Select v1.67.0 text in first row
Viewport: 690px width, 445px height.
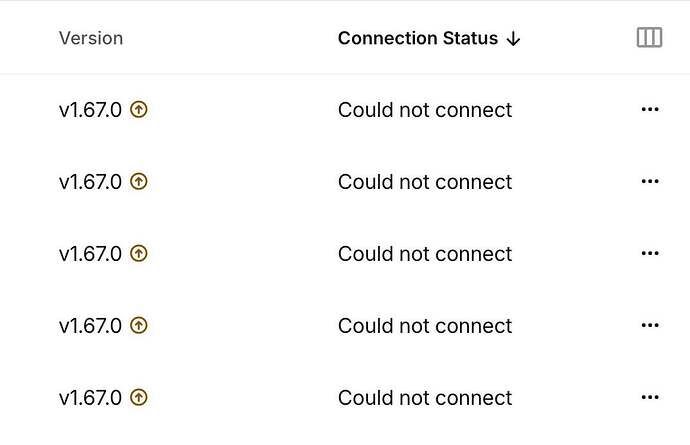tap(90, 110)
